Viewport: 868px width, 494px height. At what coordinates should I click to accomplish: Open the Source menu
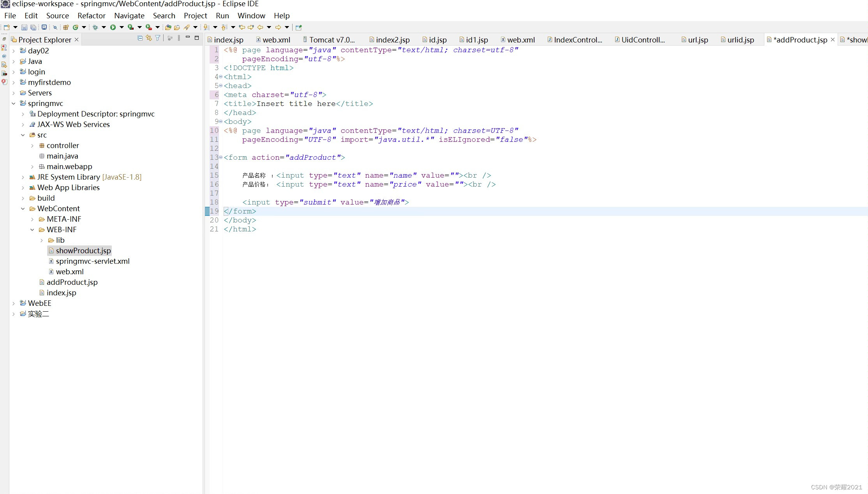click(58, 16)
